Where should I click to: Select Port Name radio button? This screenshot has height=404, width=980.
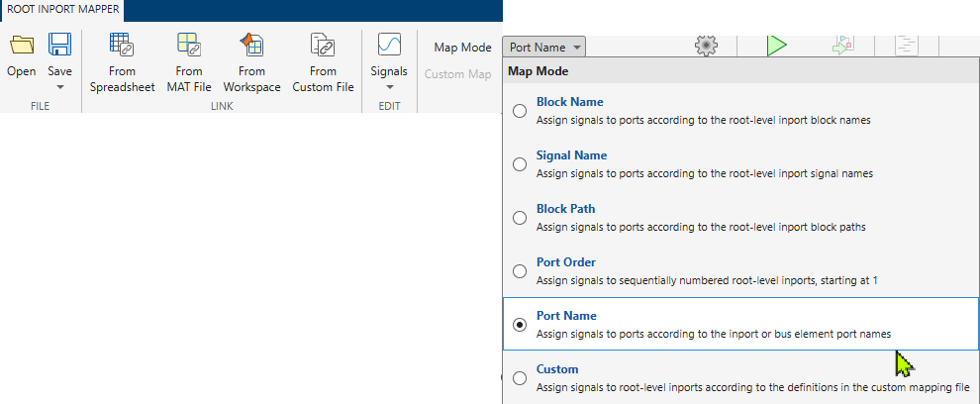click(520, 325)
